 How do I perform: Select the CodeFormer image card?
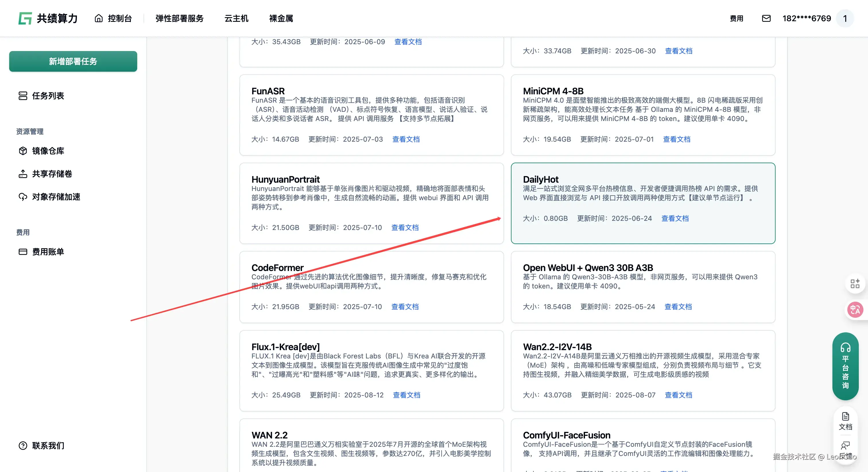tap(371, 286)
